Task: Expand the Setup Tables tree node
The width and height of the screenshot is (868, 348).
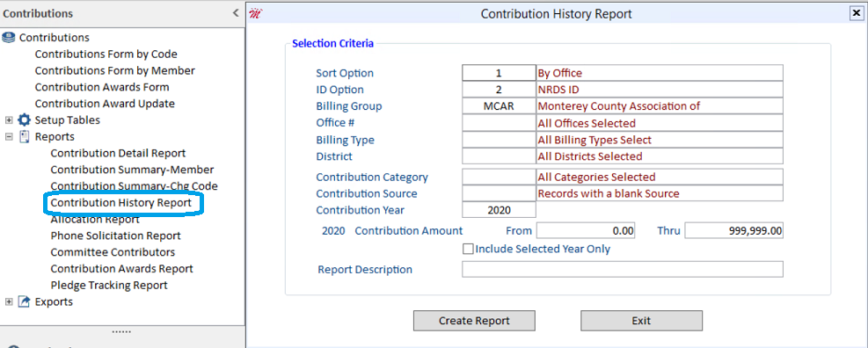Action: click(9, 120)
